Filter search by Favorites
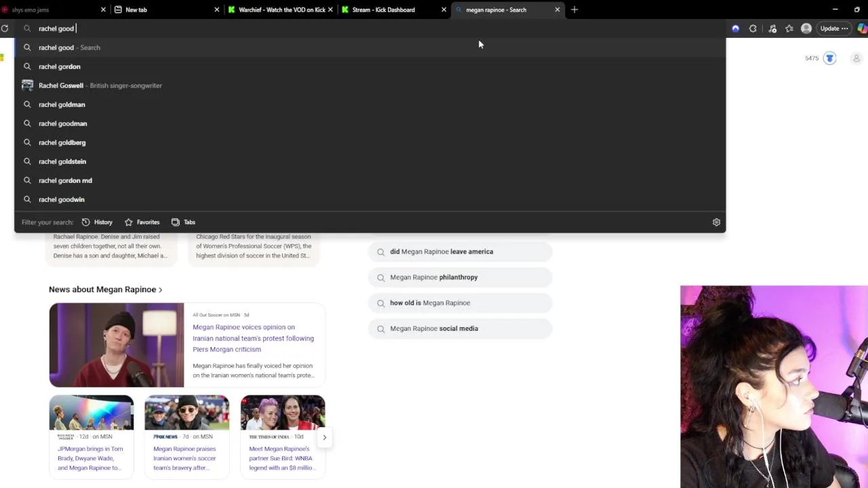 point(142,222)
